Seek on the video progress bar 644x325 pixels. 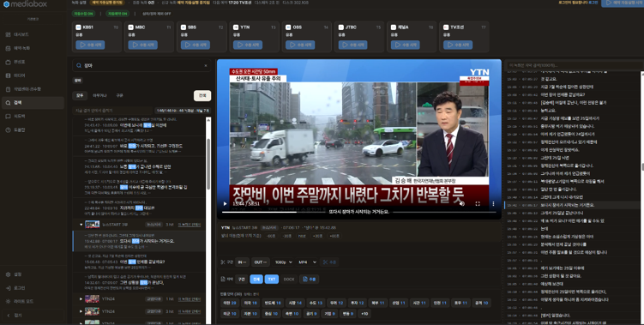pos(359,213)
